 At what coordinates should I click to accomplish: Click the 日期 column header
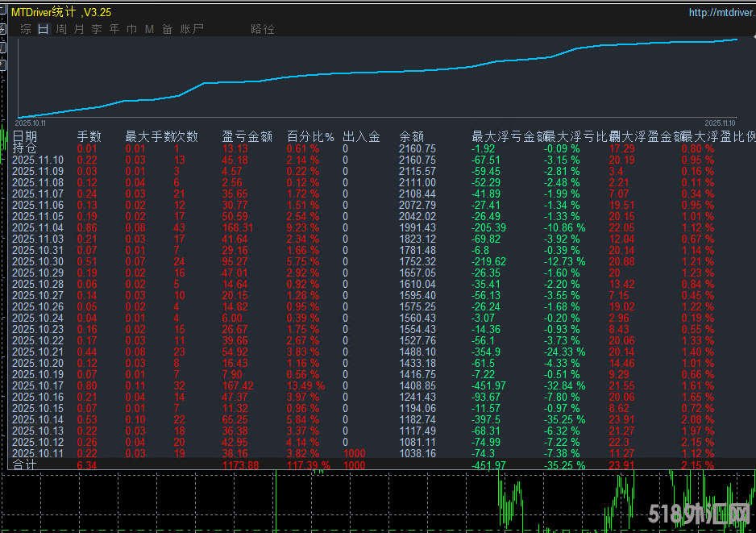click(x=24, y=137)
